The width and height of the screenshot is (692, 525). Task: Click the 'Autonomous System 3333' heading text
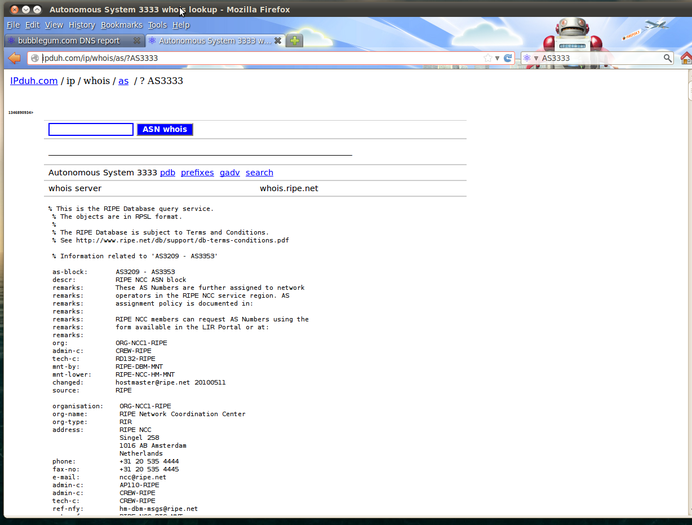tap(103, 172)
